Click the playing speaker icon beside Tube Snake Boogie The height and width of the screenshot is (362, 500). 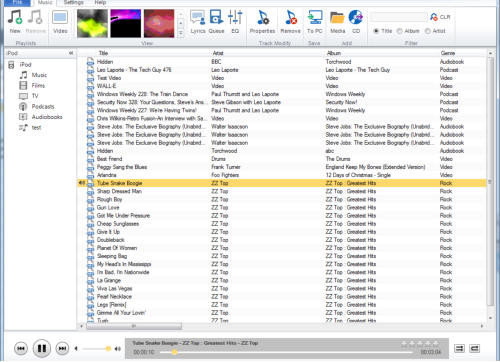(82, 183)
